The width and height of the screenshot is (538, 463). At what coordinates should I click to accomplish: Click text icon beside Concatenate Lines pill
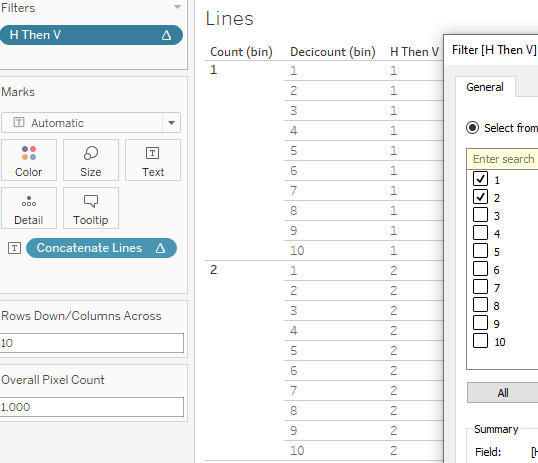click(14, 248)
